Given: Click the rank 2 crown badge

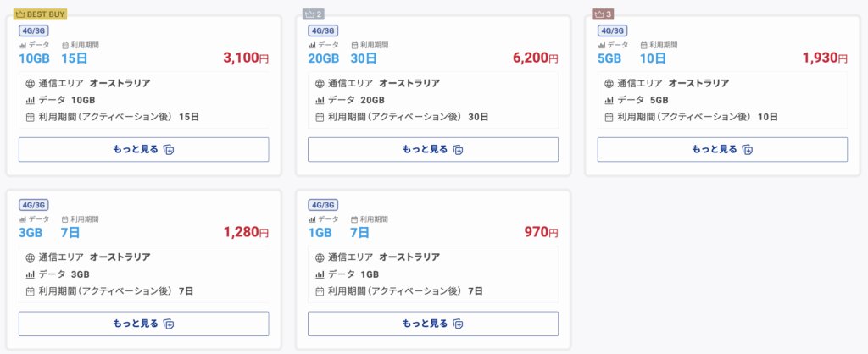Looking at the screenshot, I should point(314,14).
